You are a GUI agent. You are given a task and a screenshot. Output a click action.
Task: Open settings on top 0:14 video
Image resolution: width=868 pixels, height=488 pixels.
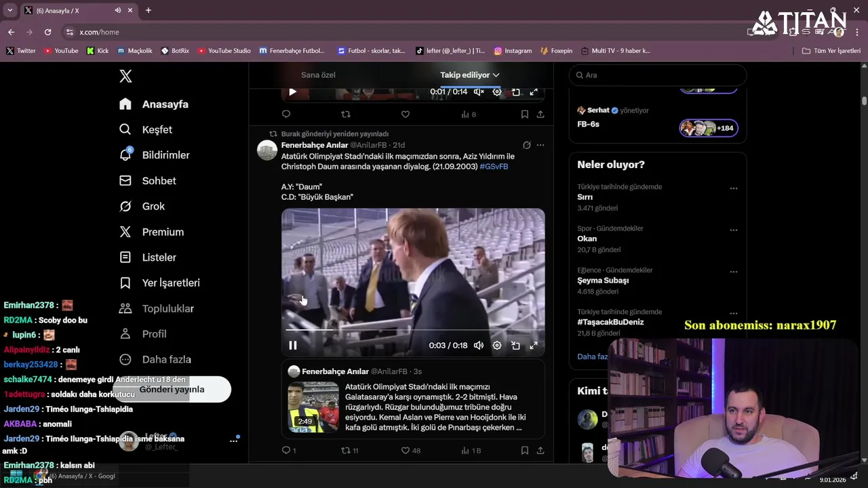[497, 91]
